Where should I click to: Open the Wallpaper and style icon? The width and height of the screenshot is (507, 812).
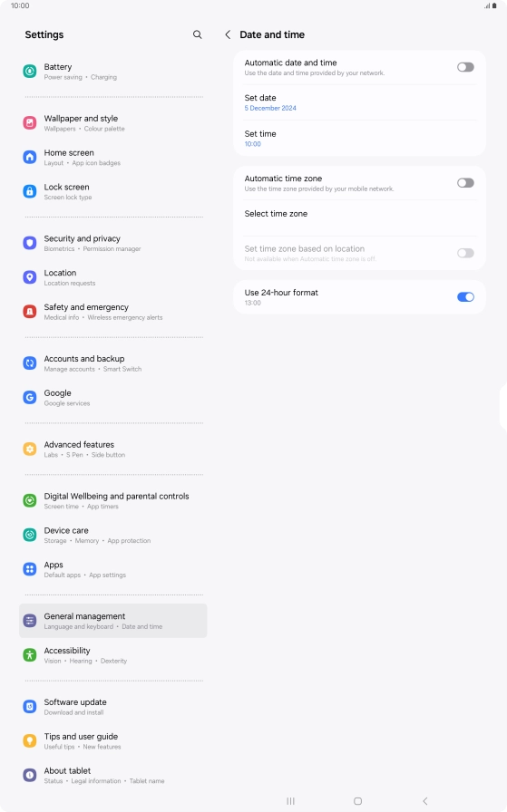coord(30,123)
